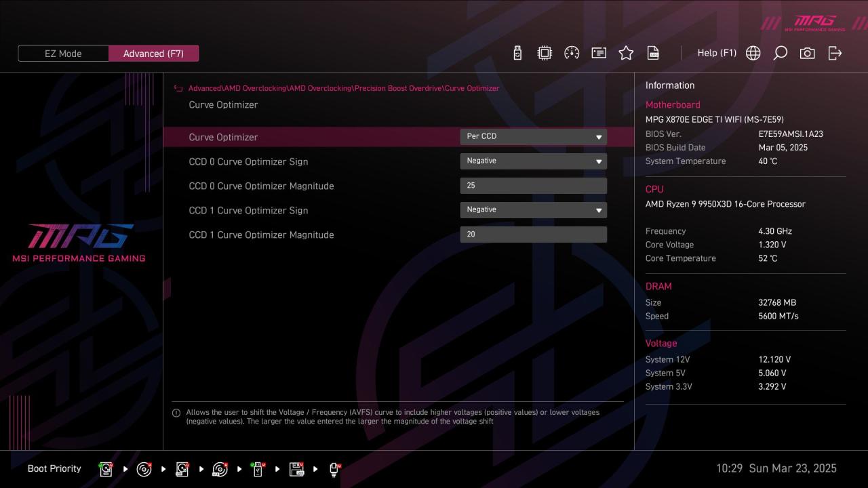This screenshot has height=488, width=868.
Task: Click the exit BIOS icon
Action: coord(835,53)
